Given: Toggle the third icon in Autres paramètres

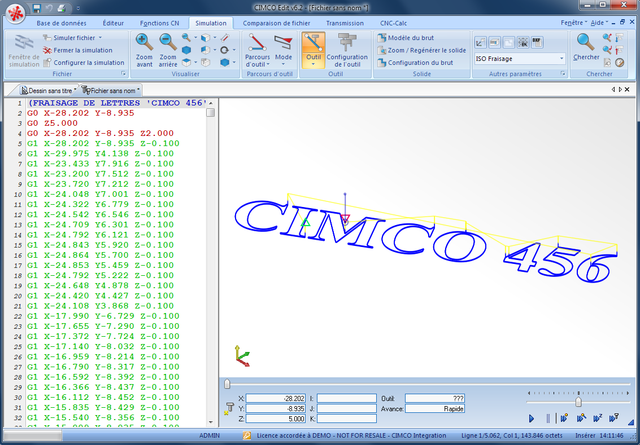Looking at the screenshot, I should point(509,42).
